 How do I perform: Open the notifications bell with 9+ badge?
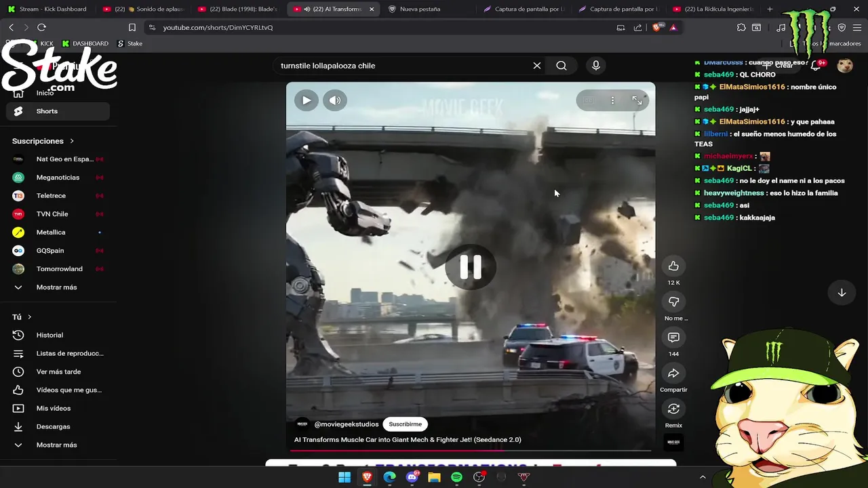click(816, 65)
